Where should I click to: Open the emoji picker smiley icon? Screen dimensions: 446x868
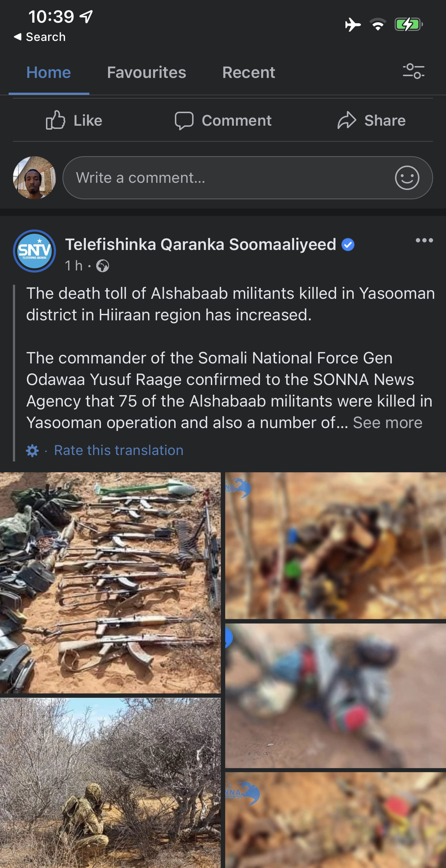click(407, 178)
